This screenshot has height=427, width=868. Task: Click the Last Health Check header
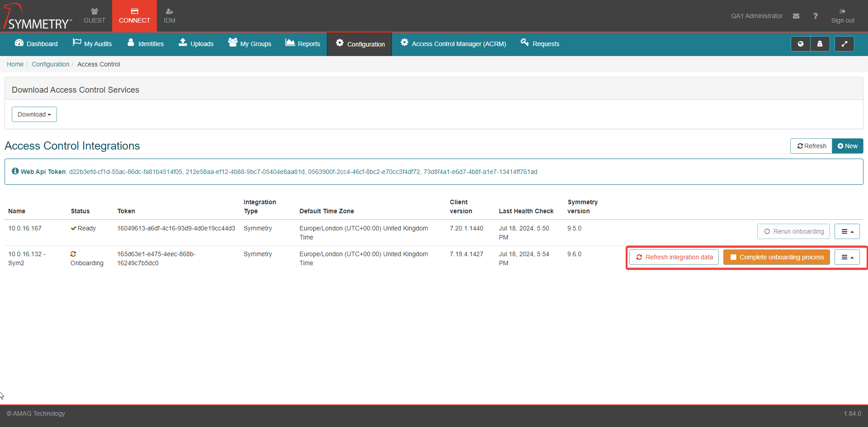(526, 211)
